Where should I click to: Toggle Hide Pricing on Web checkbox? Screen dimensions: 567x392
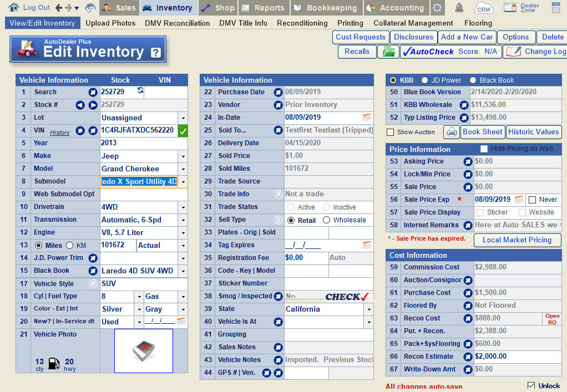point(484,149)
